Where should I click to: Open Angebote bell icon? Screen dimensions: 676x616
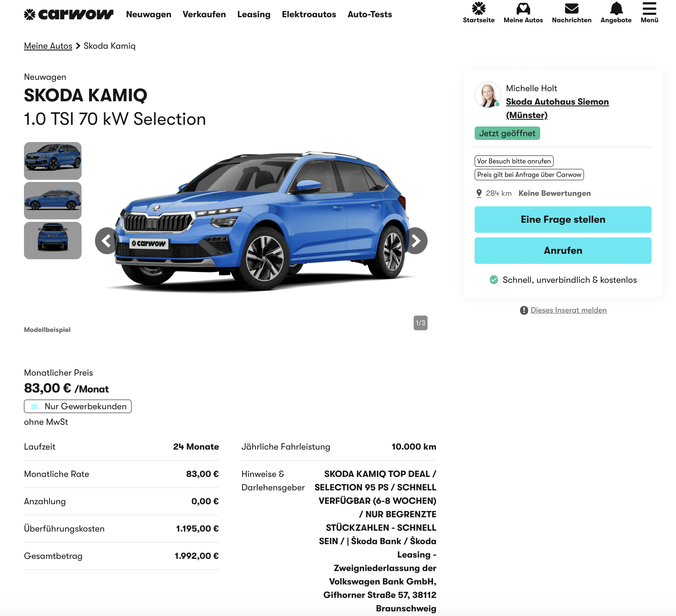(616, 8)
